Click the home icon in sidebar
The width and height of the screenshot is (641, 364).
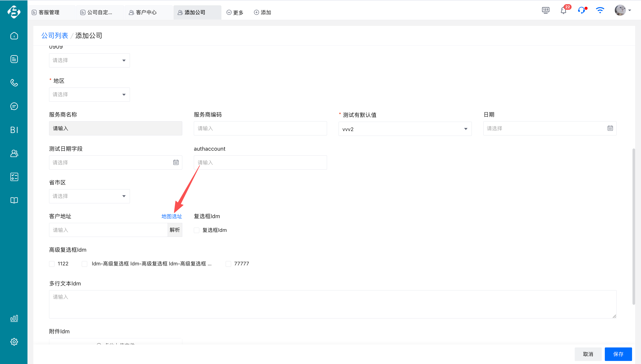[14, 36]
